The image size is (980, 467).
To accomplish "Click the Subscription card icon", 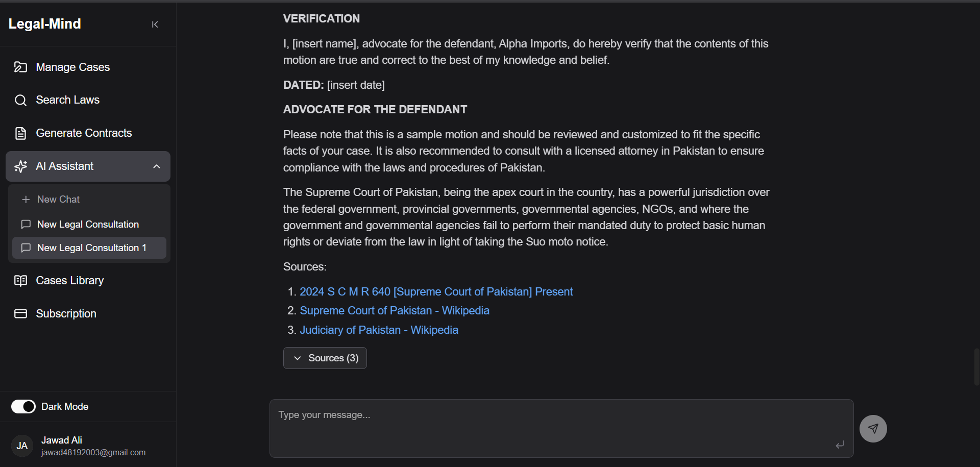I will point(20,314).
